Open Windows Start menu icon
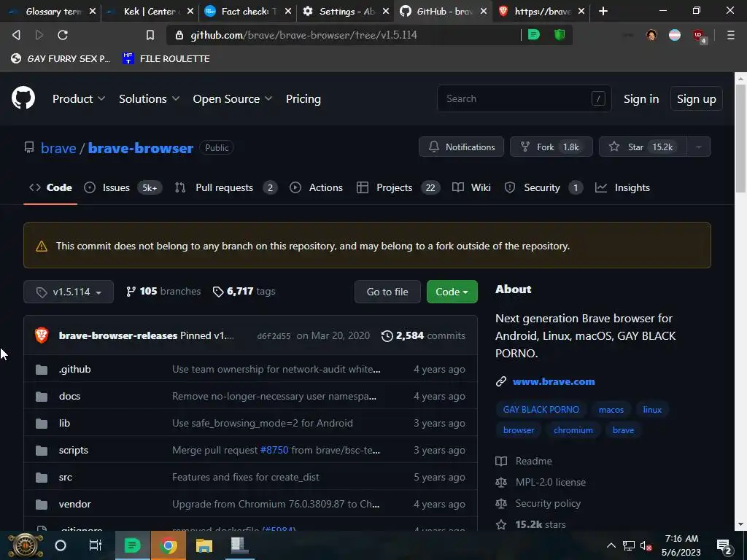The height and width of the screenshot is (560, 747). click(26, 545)
